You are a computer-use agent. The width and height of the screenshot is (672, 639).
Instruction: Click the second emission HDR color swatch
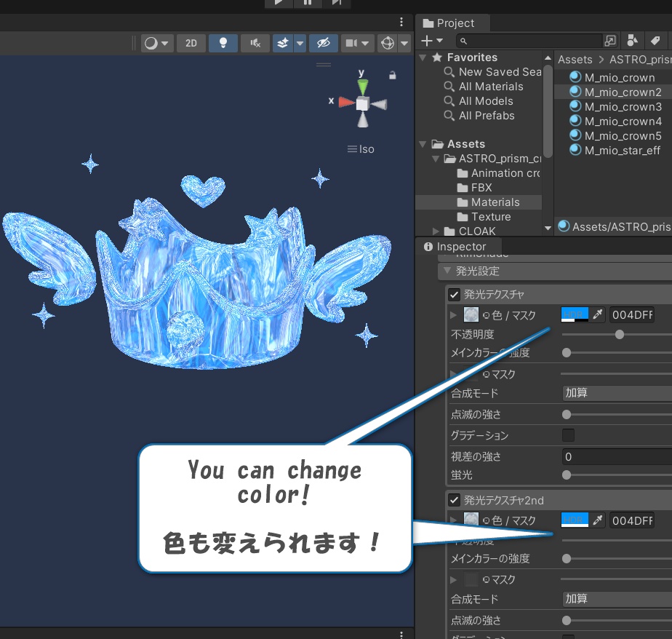click(575, 520)
